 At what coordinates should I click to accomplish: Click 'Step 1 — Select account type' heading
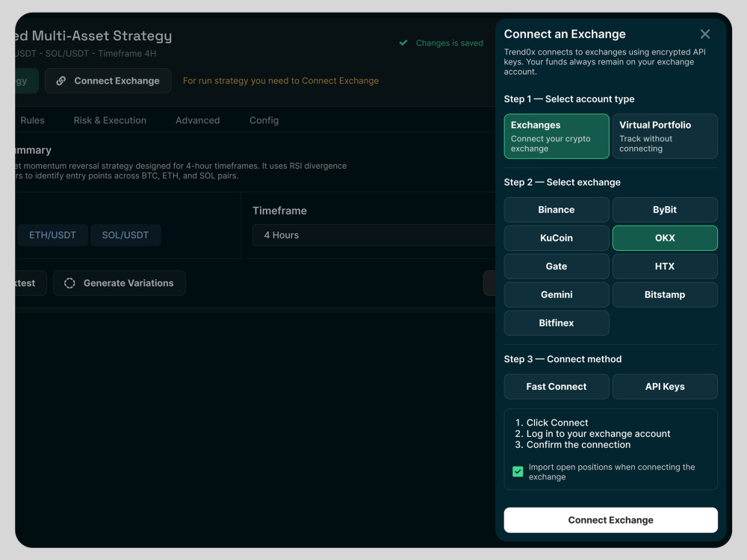click(569, 99)
